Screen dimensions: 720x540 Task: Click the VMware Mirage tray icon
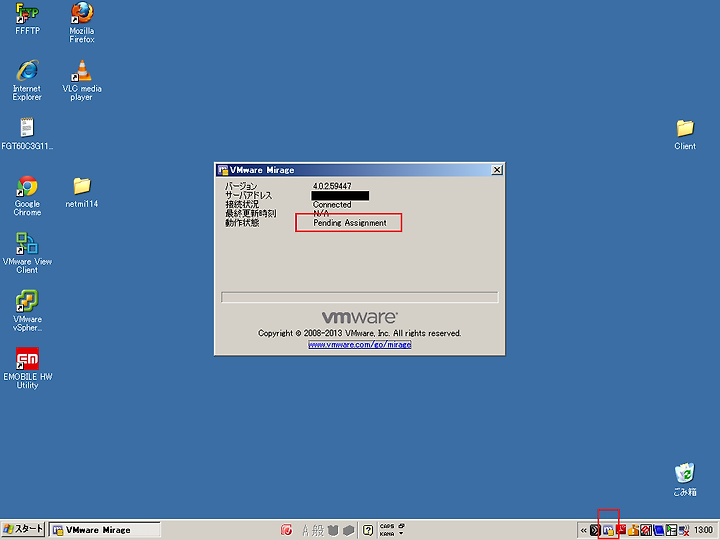608,530
